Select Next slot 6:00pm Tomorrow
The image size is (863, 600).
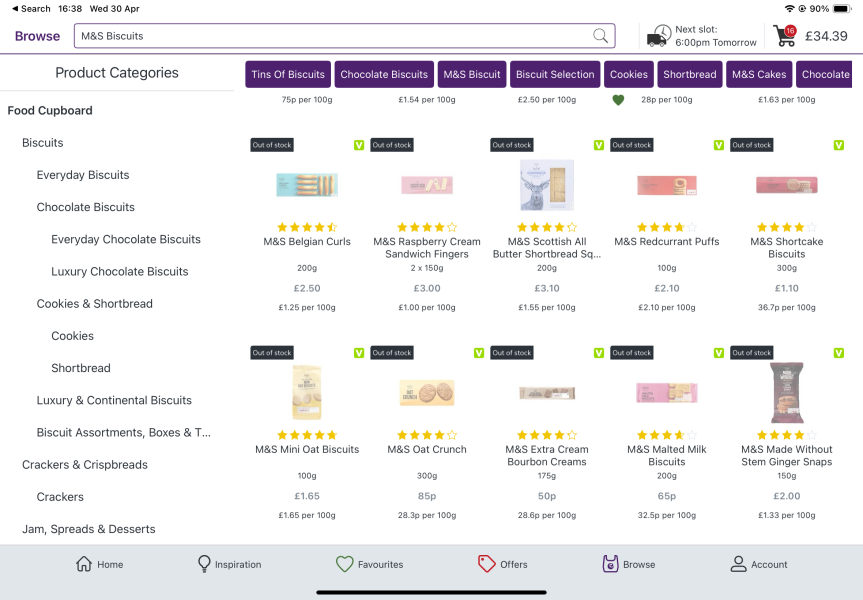pyautogui.click(x=715, y=36)
